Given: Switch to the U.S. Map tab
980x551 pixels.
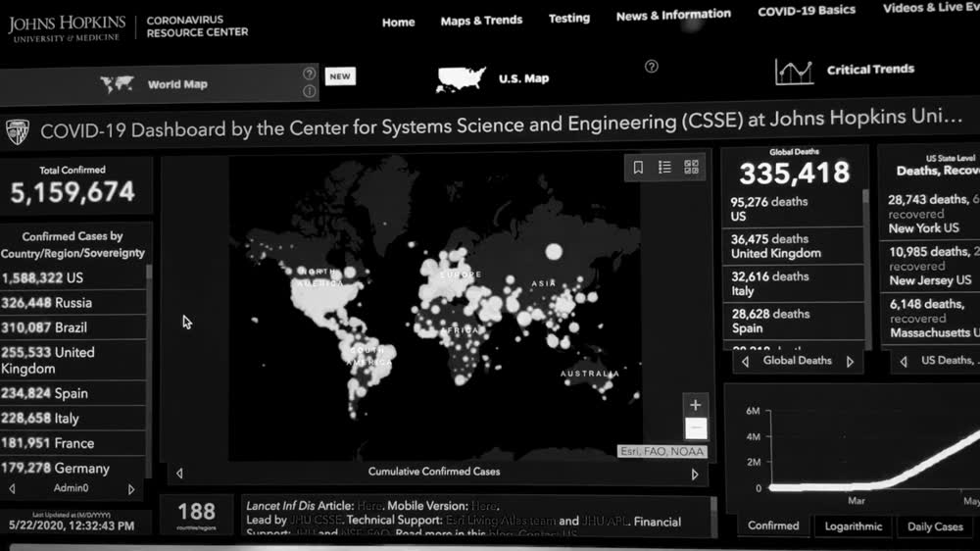Looking at the screenshot, I should pyautogui.click(x=493, y=78).
